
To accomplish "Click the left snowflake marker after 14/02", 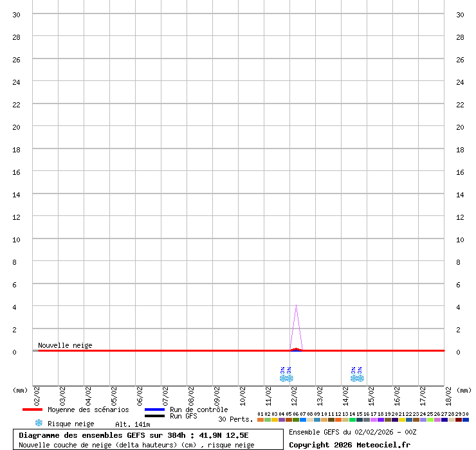I will tap(354, 378).
